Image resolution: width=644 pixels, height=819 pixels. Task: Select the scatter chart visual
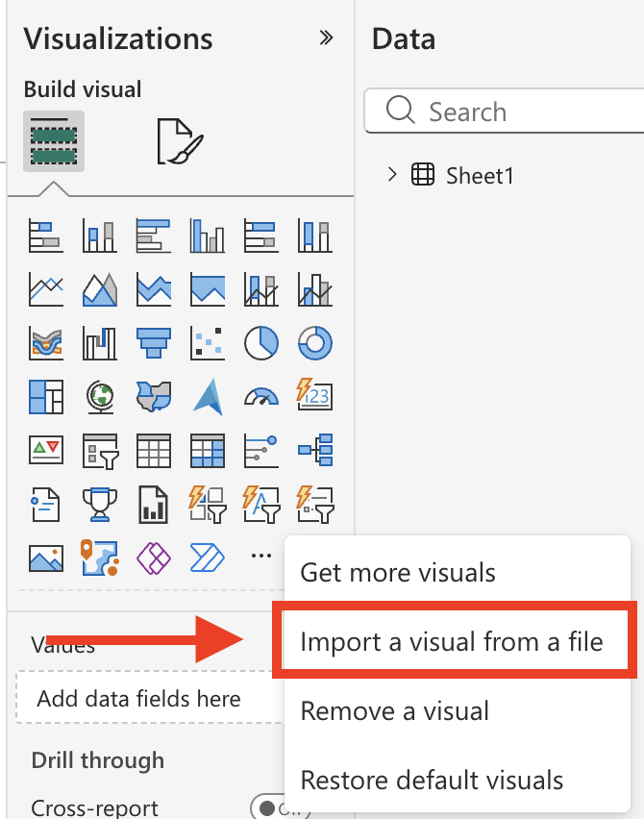coord(207,340)
